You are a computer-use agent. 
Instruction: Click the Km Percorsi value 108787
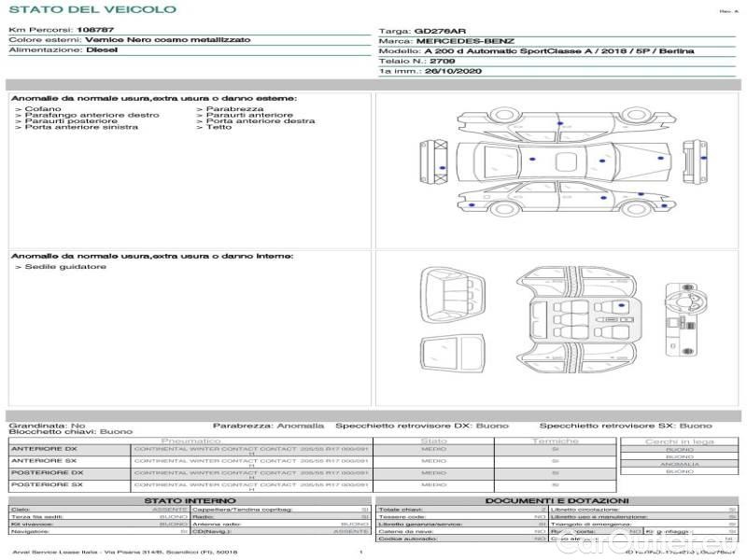coord(95,30)
